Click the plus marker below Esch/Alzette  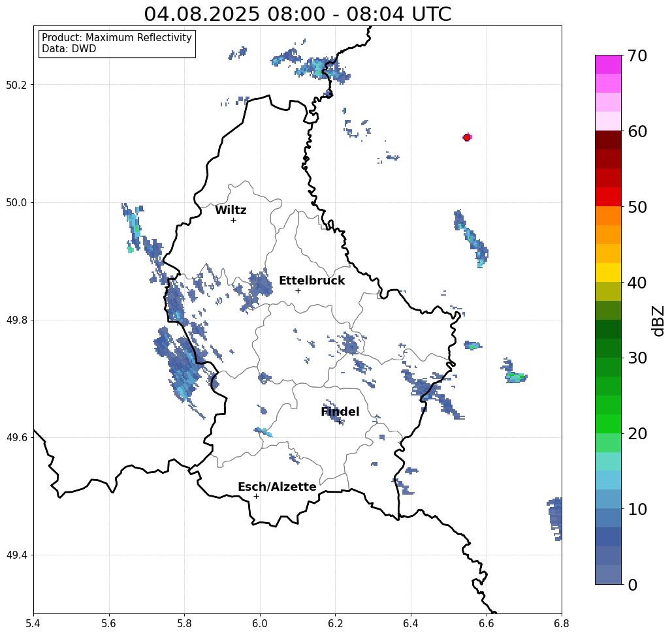pyautogui.click(x=256, y=496)
